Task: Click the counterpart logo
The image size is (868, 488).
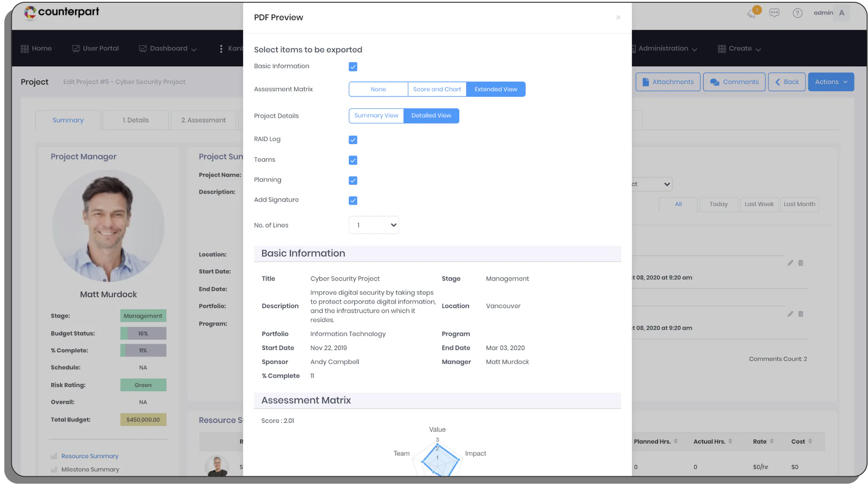Action: coord(61,12)
